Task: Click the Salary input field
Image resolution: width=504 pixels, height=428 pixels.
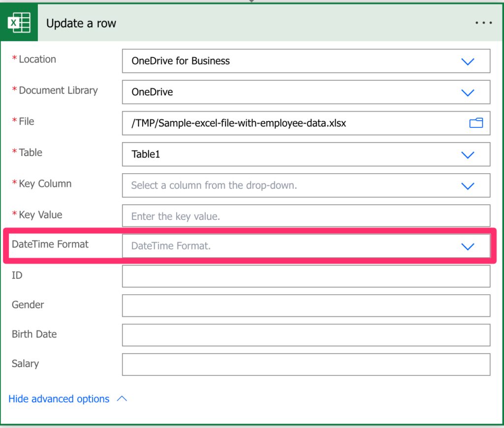Action: click(x=305, y=364)
